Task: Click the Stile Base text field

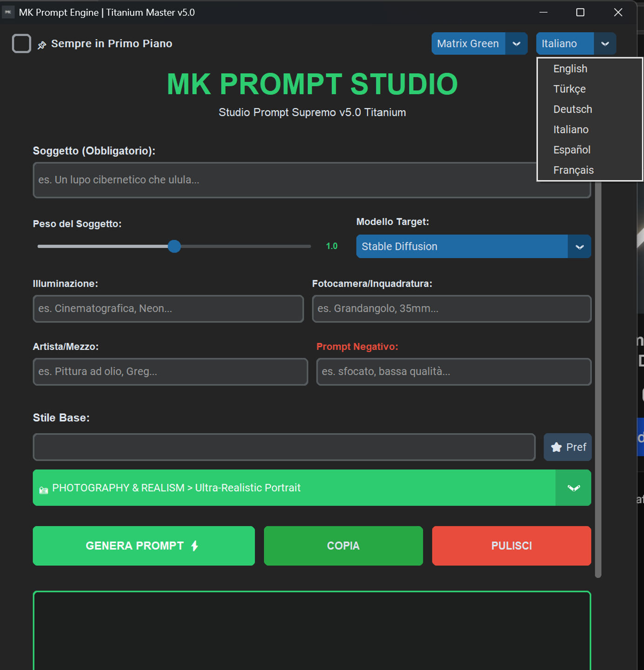Action: pyautogui.click(x=284, y=447)
